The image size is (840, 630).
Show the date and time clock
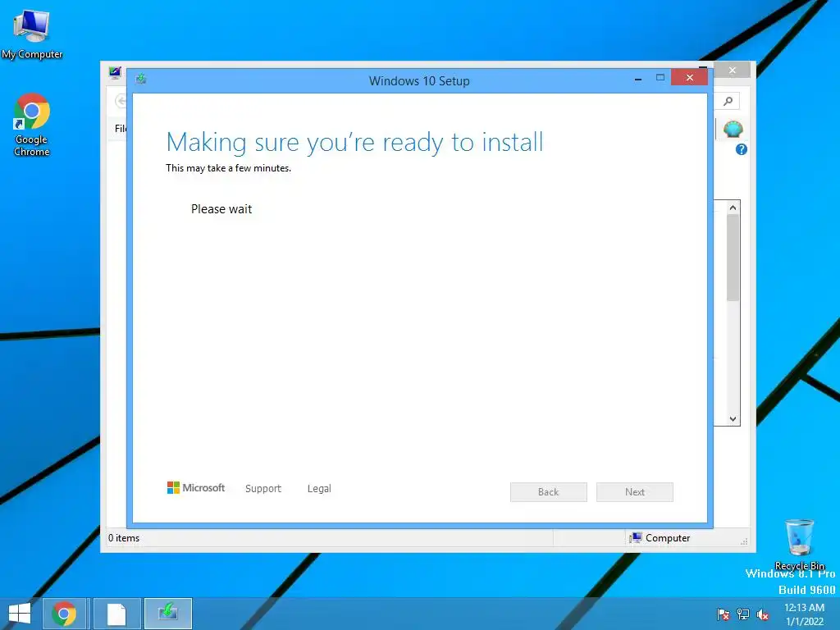pos(804,614)
